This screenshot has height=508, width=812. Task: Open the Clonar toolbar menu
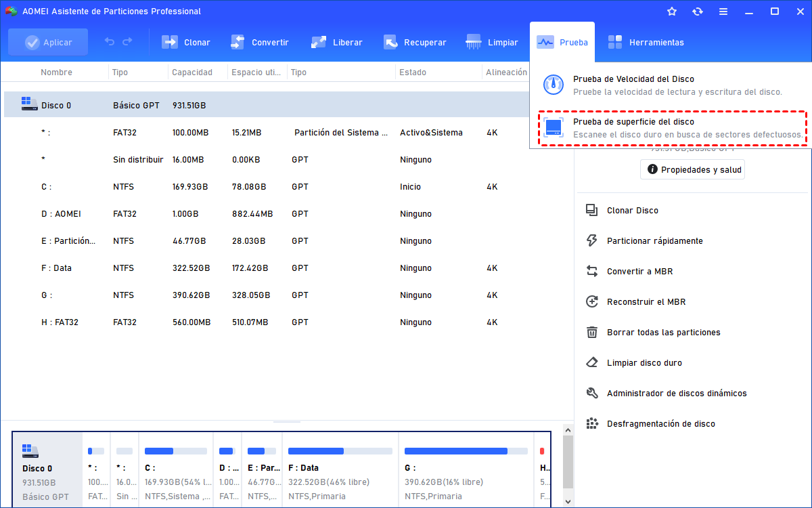tap(186, 42)
